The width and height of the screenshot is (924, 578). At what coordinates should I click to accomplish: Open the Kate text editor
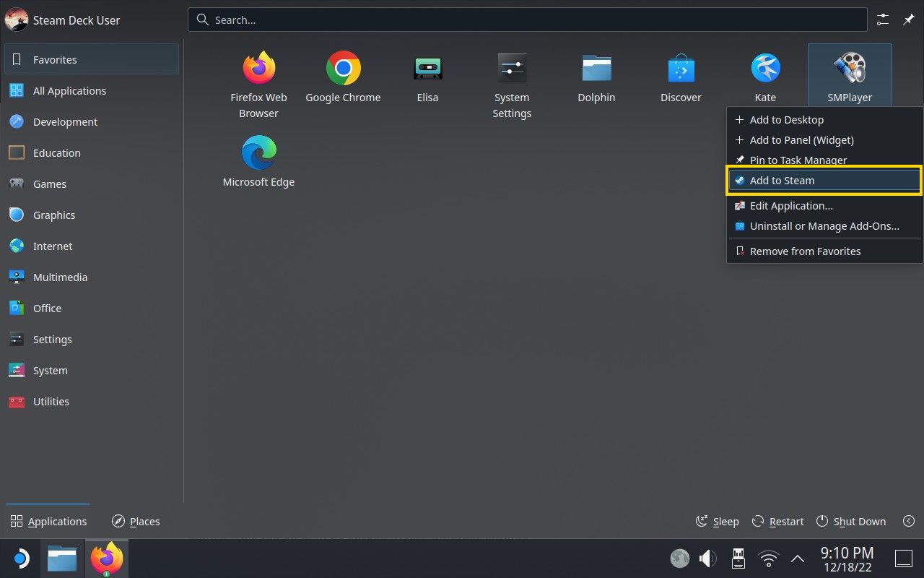point(765,69)
